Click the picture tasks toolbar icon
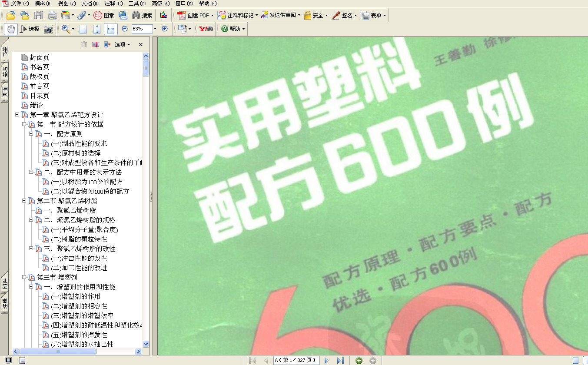The image size is (588, 365). point(163,15)
